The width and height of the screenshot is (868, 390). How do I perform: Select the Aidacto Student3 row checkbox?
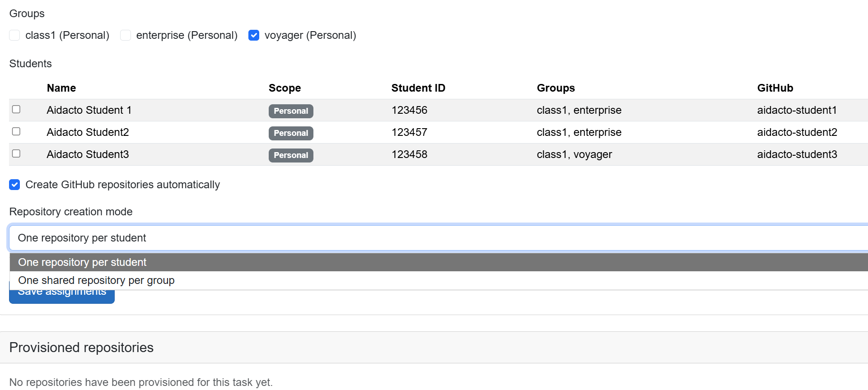click(x=16, y=153)
